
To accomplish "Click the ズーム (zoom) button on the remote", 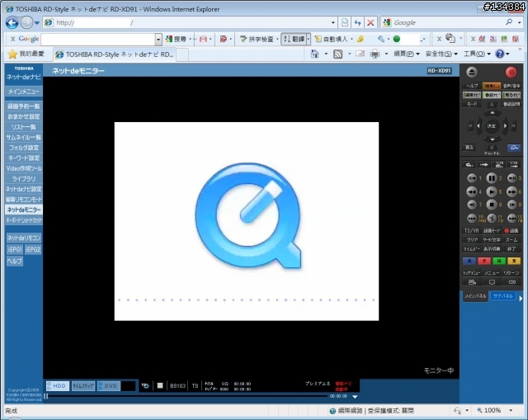I will click(511, 240).
